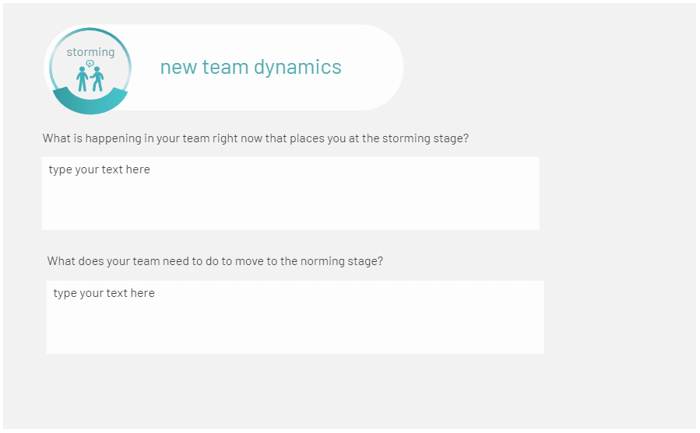Click the two people figures icon
700x433 pixels.
point(90,79)
